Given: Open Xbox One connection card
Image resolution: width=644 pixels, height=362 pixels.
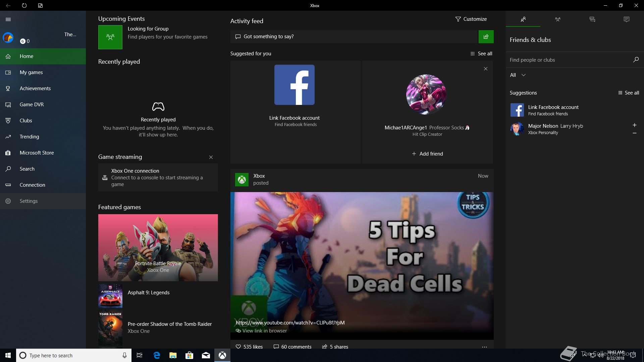Looking at the screenshot, I should pos(158,177).
